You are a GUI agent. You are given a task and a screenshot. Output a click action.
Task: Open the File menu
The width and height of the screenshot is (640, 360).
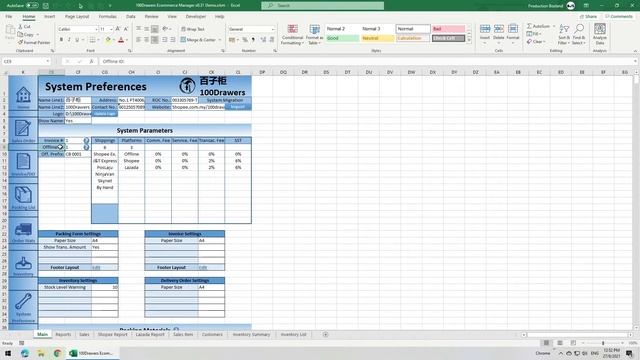[9, 16]
